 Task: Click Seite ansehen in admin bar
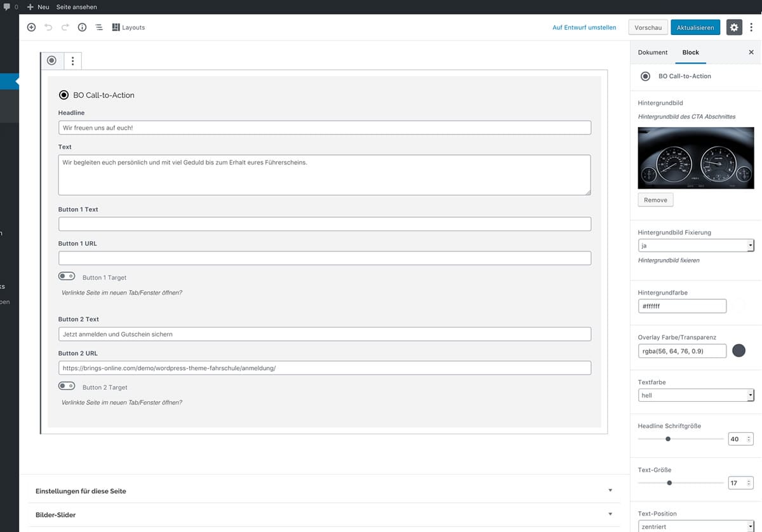[x=76, y=7]
